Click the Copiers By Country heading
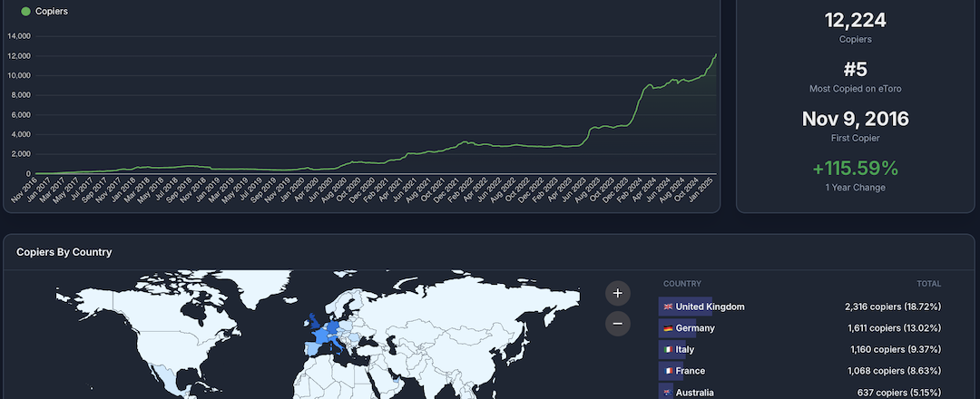This screenshot has height=399, width=980. point(64,252)
